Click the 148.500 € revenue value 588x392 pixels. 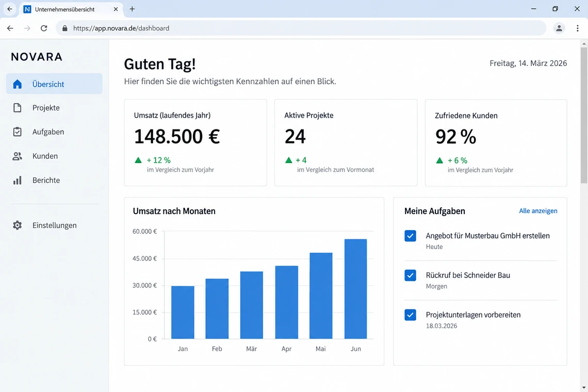tap(177, 137)
